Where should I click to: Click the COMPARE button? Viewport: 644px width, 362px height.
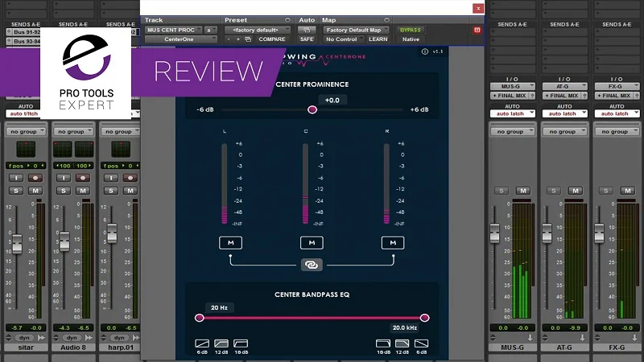272,39
